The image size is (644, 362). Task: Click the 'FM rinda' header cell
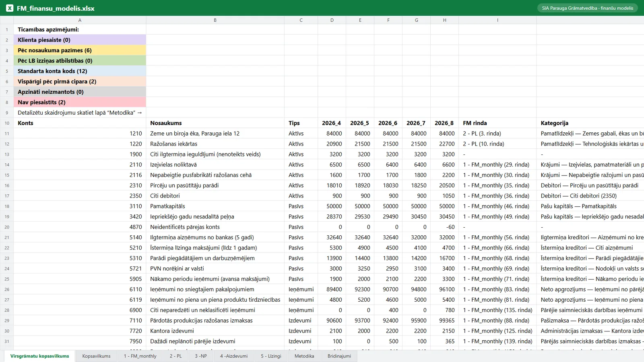click(497, 123)
